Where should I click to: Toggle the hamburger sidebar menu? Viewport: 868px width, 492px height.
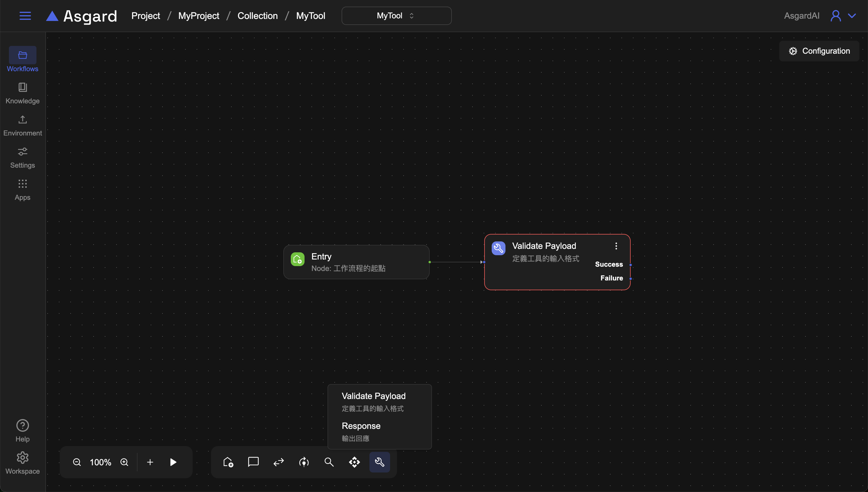pyautogui.click(x=25, y=16)
